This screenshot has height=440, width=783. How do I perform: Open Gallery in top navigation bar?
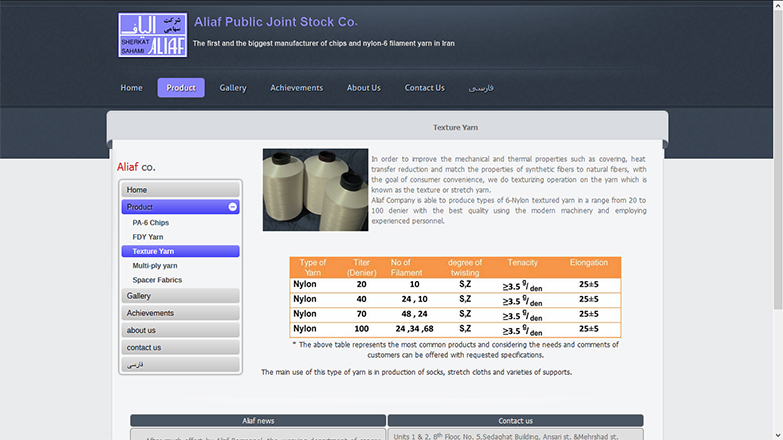[233, 88]
